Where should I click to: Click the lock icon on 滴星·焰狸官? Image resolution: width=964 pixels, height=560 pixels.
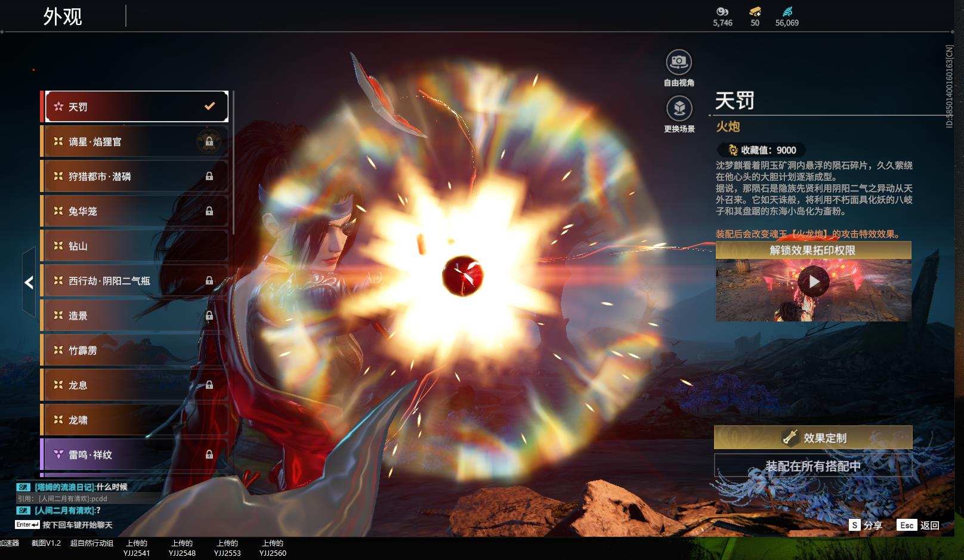coord(209,141)
